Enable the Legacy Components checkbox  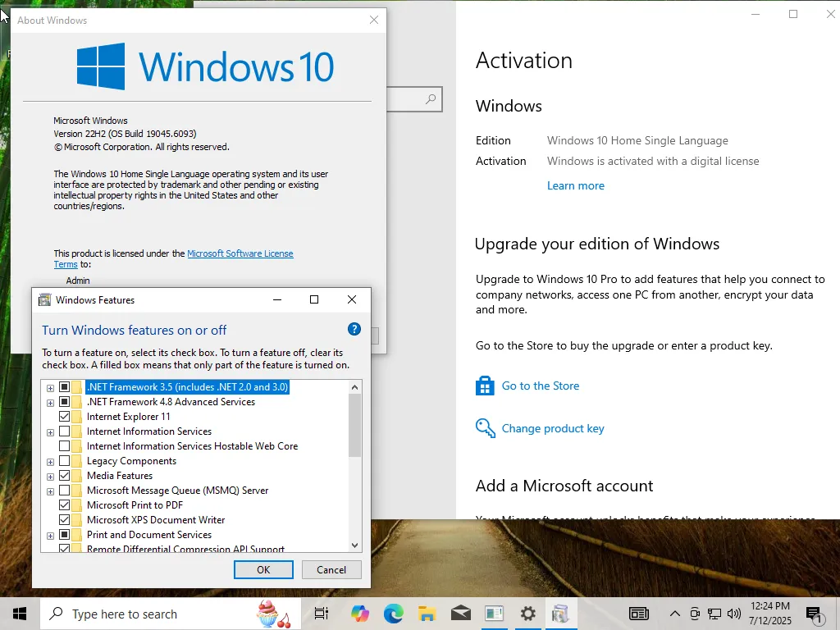tap(64, 461)
